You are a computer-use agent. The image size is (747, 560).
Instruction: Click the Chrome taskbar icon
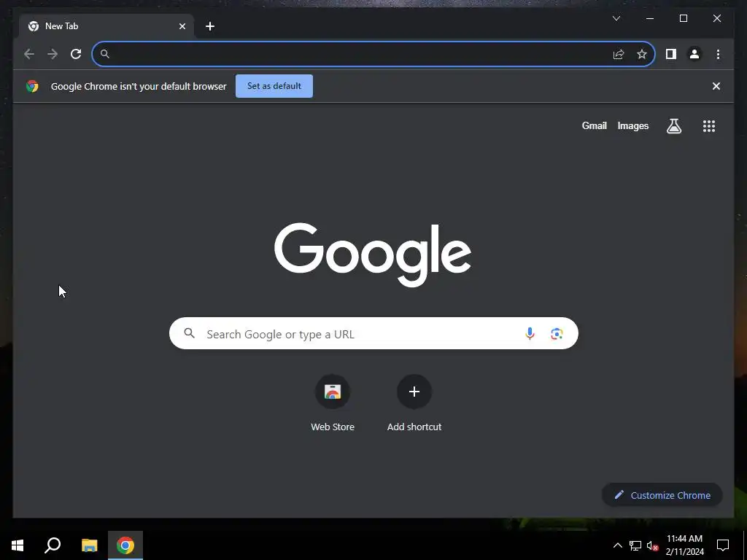point(125,545)
